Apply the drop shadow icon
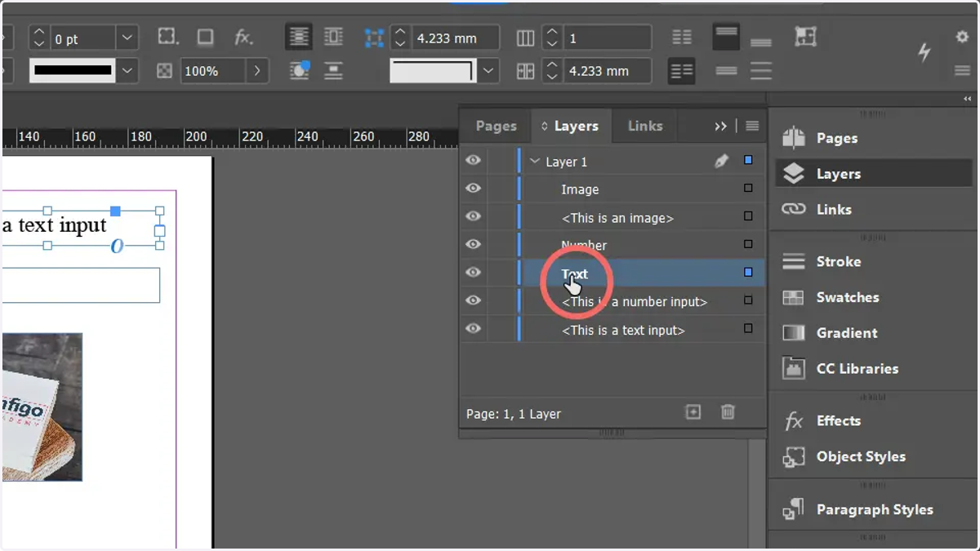This screenshot has height=551, width=980. click(205, 37)
